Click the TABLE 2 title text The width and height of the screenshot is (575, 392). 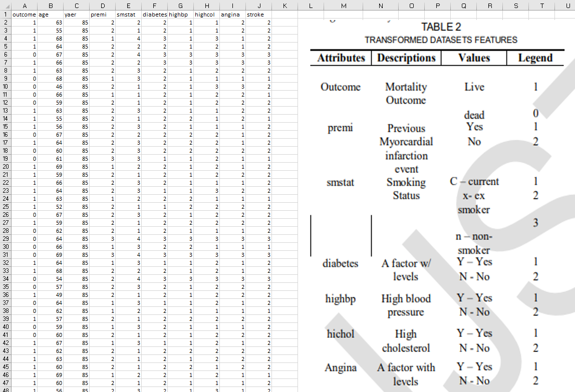[x=441, y=27]
